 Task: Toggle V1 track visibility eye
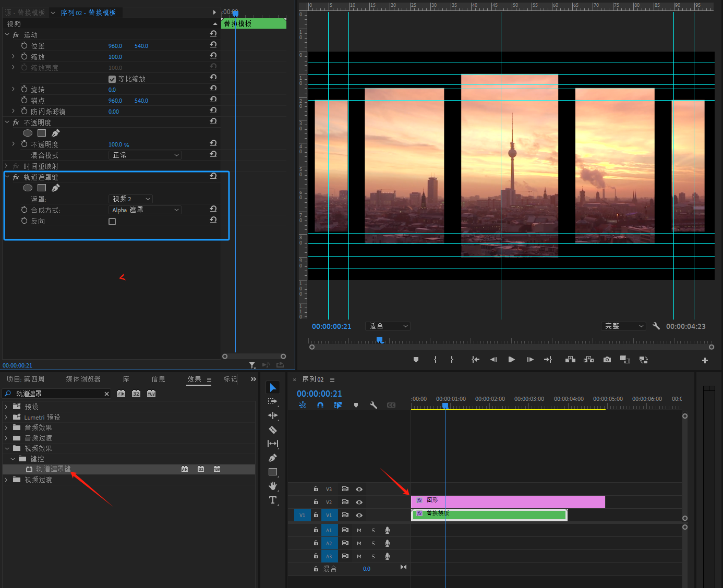click(359, 515)
